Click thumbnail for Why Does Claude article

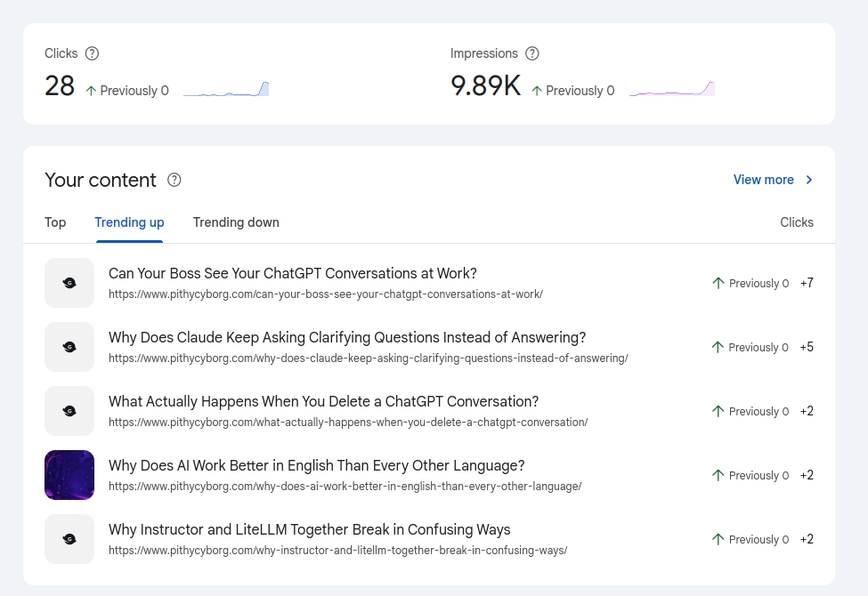[x=69, y=347]
